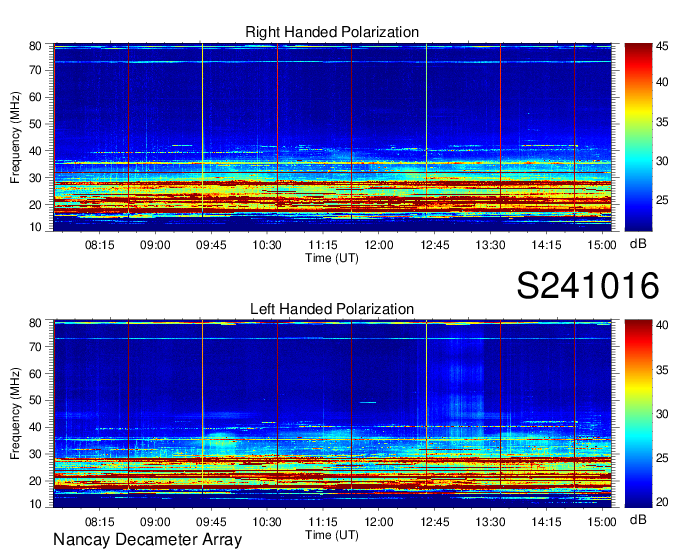Click 10 MHz tick on Left Handed frequency axis
Viewport: 680px width, 552px height.
(35, 504)
